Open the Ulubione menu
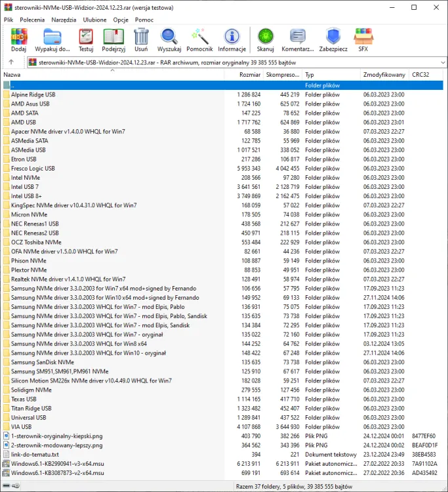This screenshot has width=448, height=492. coord(94,20)
